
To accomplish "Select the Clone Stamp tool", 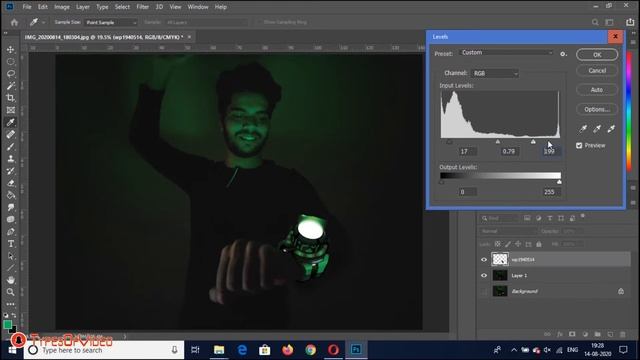I will pyautogui.click(x=11, y=159).
